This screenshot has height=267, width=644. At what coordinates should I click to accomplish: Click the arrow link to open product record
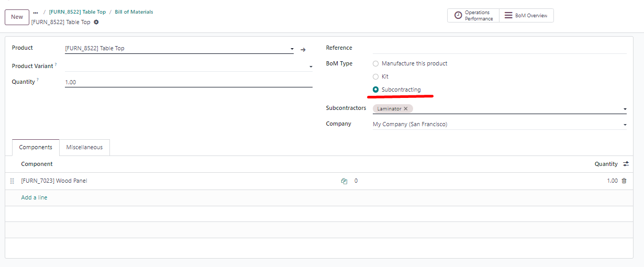pos(303,50)
